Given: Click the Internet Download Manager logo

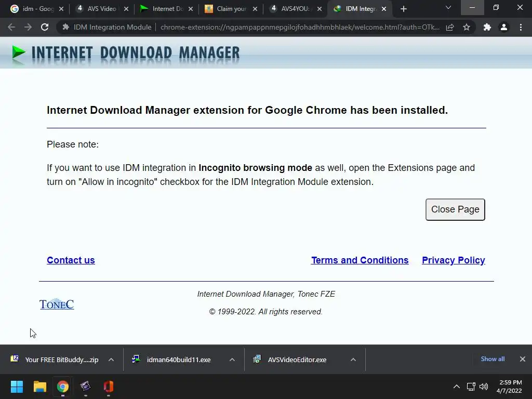Looking at the screenshot, I should pos(126,54).
